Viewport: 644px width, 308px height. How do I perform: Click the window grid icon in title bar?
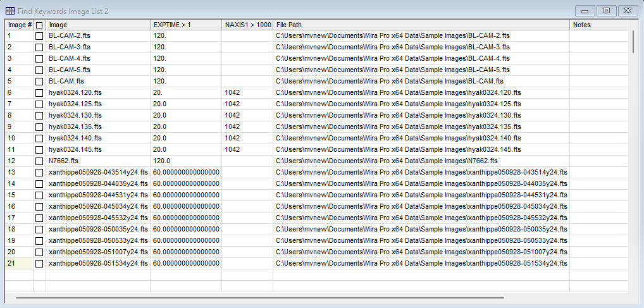point(11,11)
